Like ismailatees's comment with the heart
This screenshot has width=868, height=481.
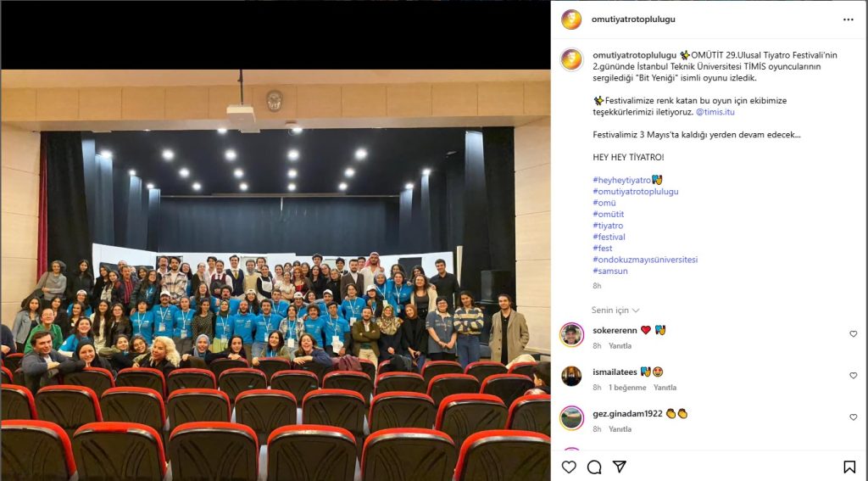(x=853, y=376)
